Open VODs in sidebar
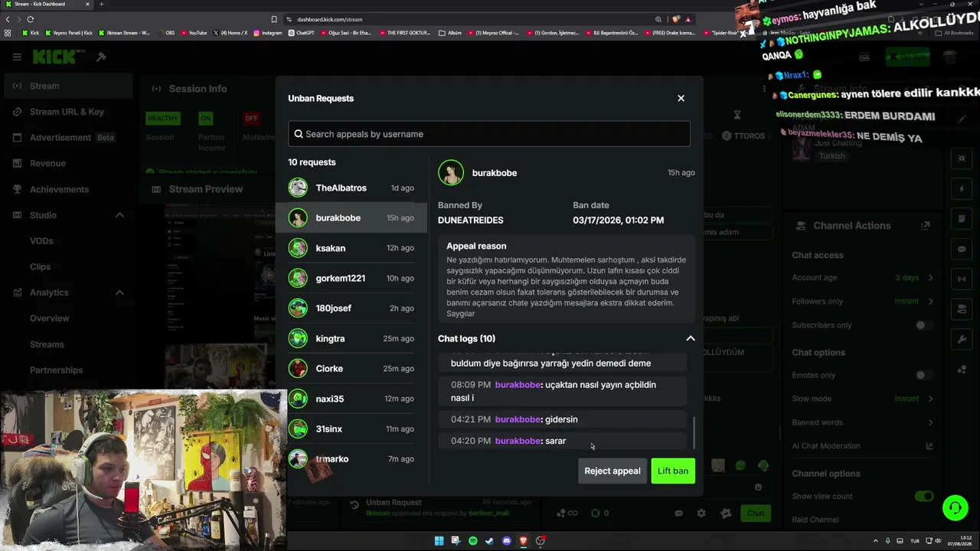This screenshot has width=980, height=551. click(41, 241)
